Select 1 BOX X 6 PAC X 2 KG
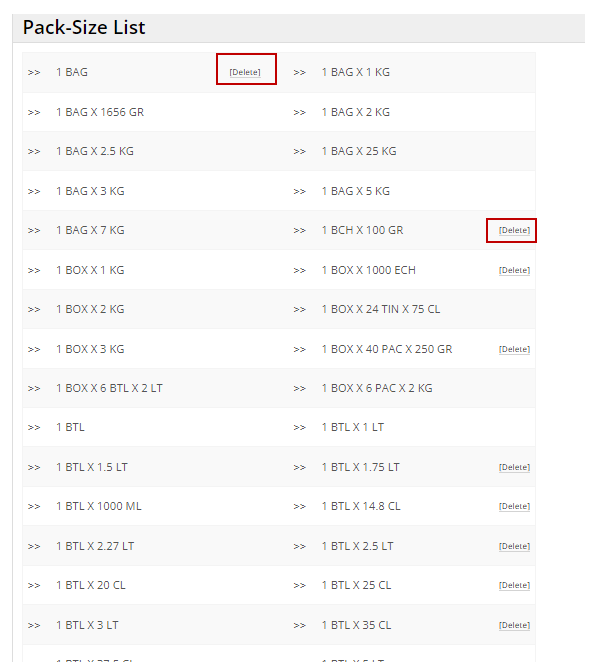This screenshot has width=612, height=667. (x=377, y=388)
